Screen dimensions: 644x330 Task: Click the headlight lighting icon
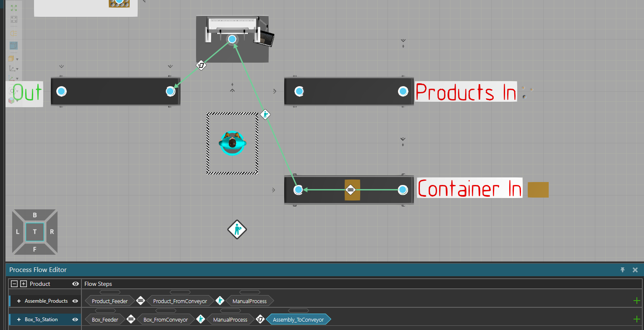point(13,33)
